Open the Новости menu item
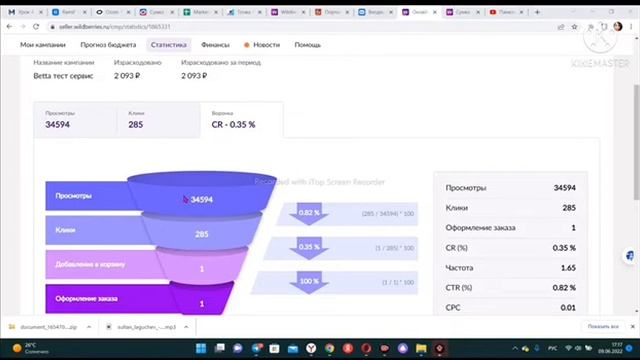 pyautogui.click(x=262, y=45)
